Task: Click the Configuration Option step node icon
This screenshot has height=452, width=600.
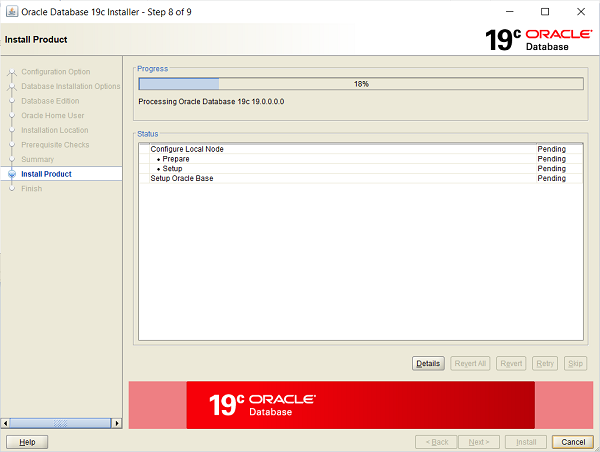Action: 12,72
